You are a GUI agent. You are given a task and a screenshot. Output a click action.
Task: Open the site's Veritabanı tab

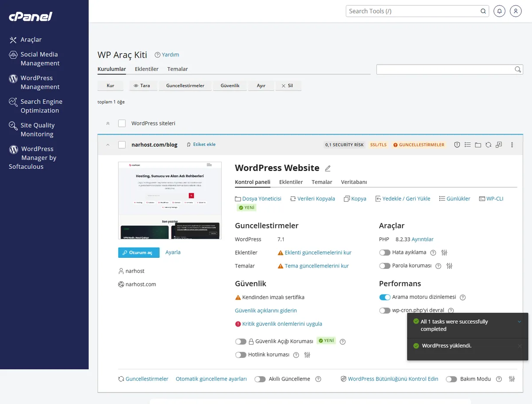tap(354, 182)
